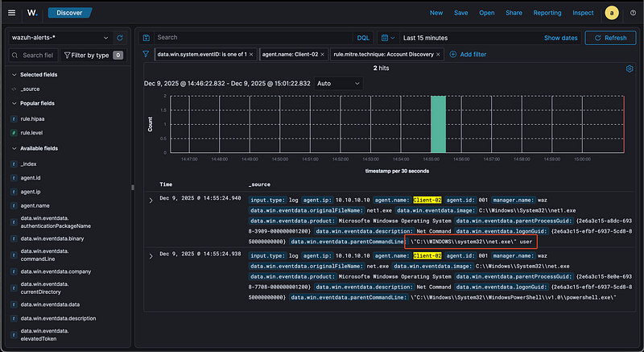The width and height of the screenshot is (644, 352).
Task: Refresh the index pattern fields icon
Action: (x=120, y=38)
